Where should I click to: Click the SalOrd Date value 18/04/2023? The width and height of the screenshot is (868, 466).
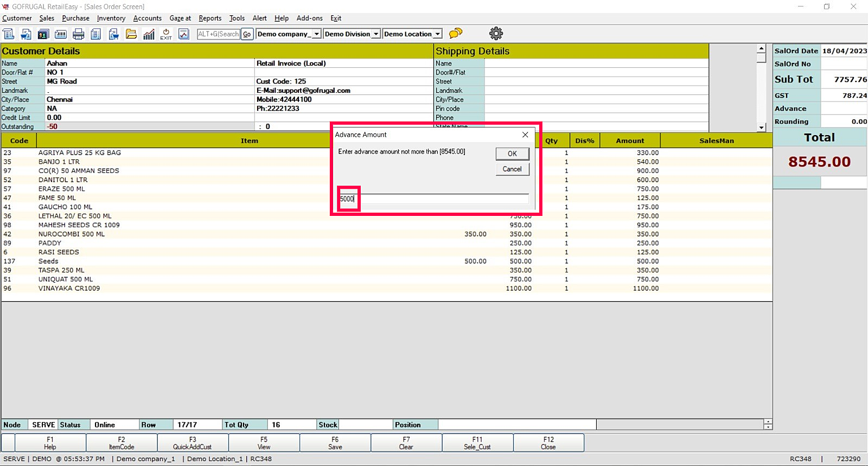point(844,51)
